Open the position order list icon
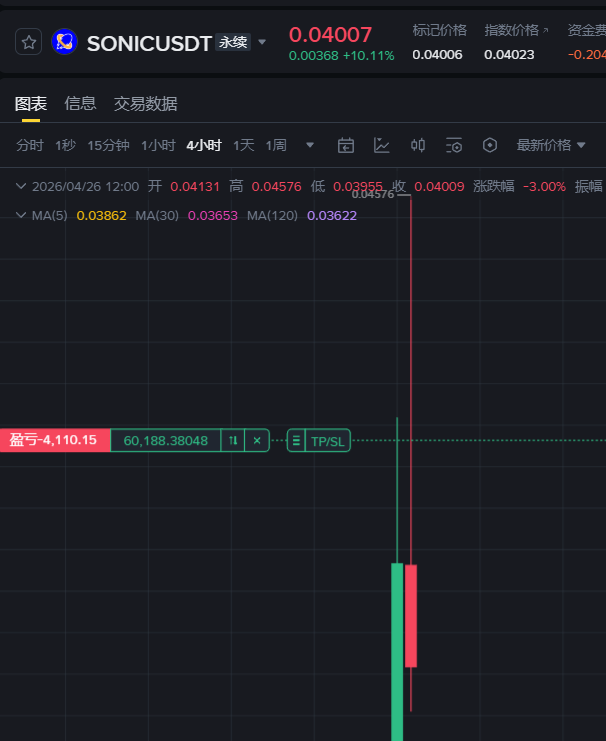 point(296,441)
